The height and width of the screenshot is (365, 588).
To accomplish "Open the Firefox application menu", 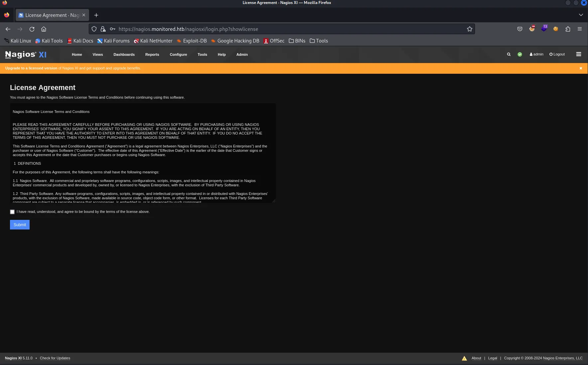I will pos(579,29).
